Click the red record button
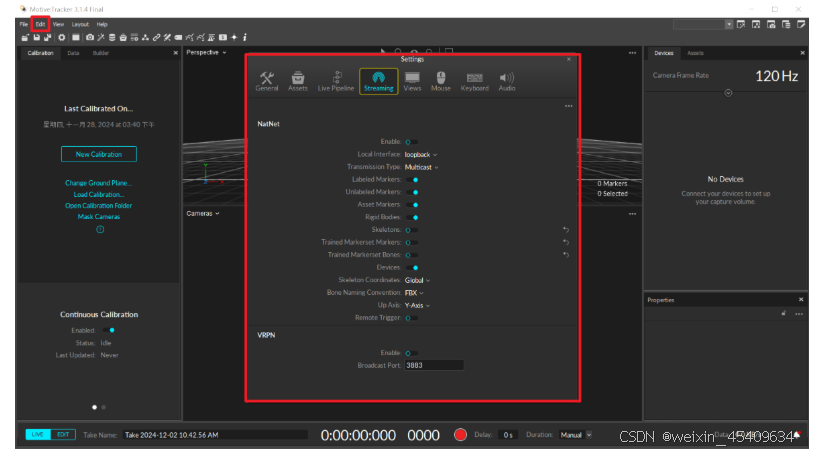 click(460, 435)
